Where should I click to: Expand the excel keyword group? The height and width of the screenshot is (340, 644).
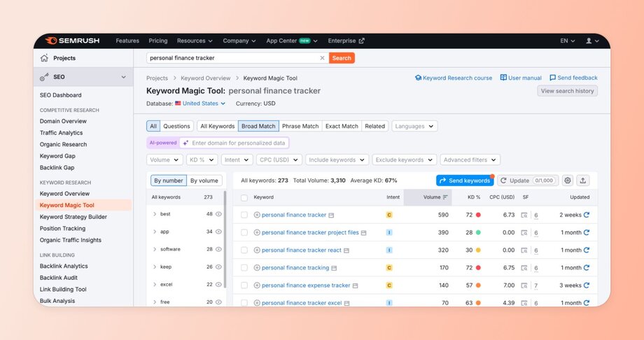point(155,284)
